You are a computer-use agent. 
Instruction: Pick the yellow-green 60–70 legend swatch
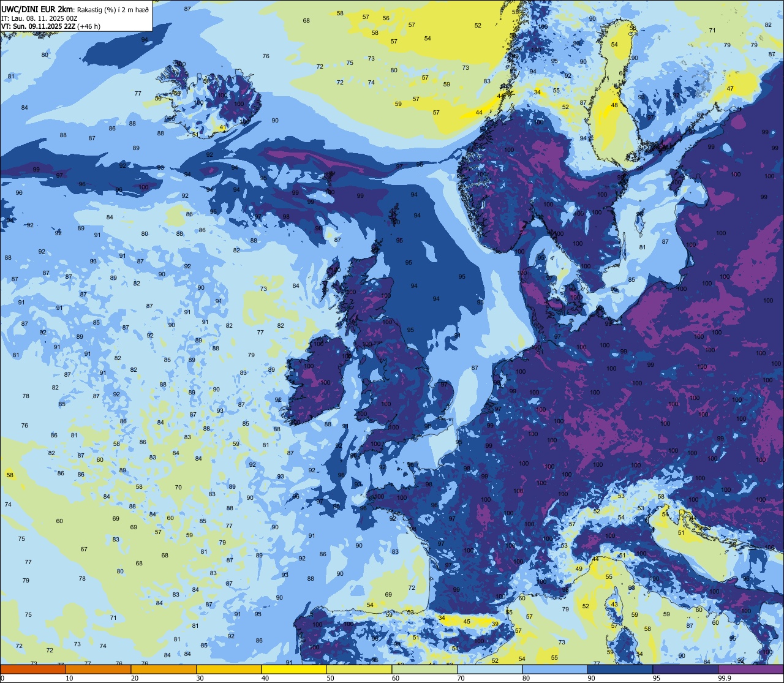[424, 669]
